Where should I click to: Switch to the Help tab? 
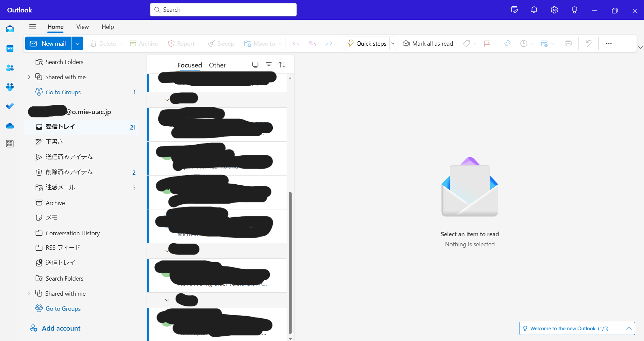(108, 27)
